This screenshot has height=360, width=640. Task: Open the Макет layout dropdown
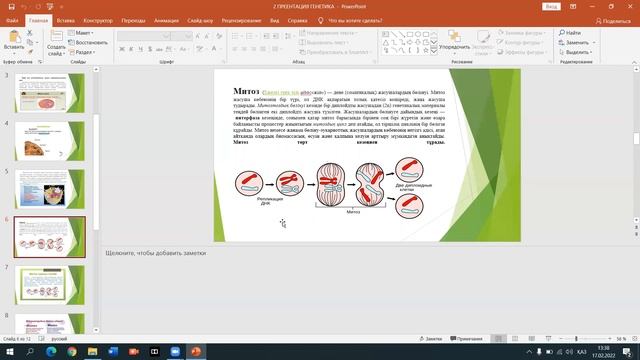81,33
